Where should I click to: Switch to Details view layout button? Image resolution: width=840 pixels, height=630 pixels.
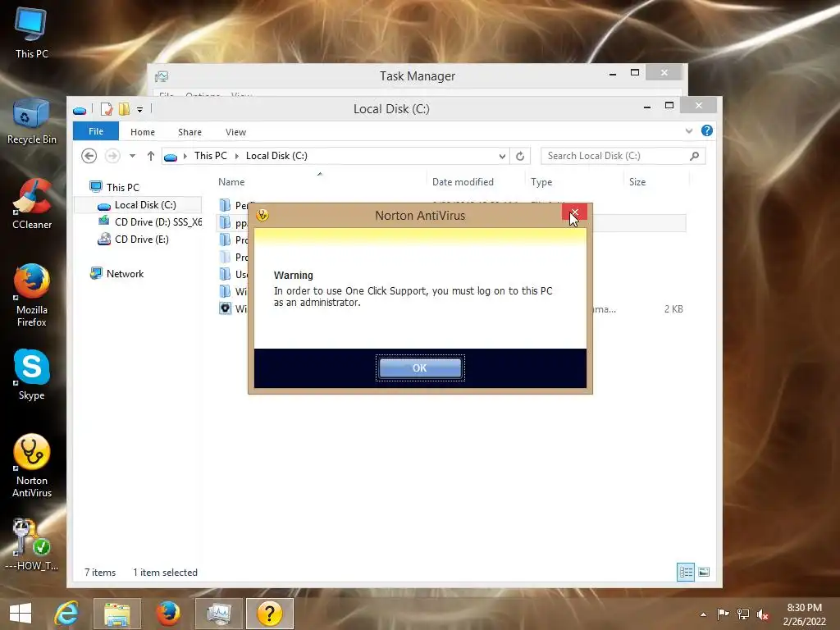tap(685, 572)
